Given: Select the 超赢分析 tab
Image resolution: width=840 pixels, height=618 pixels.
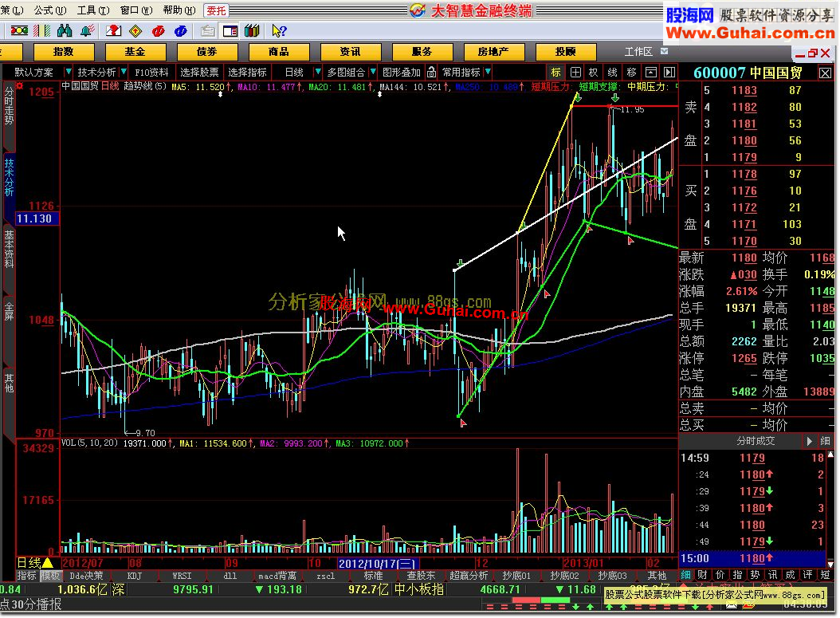Looking at the screenshot, I should point(469,577).
